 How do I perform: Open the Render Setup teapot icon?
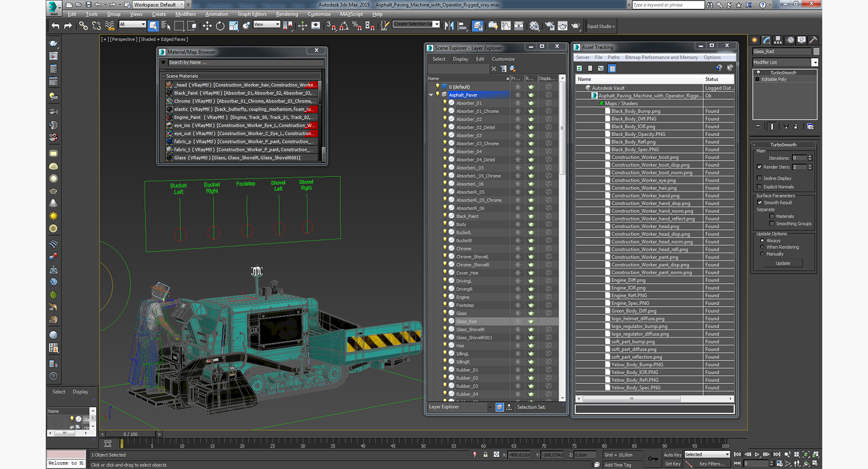click(550, 26)
